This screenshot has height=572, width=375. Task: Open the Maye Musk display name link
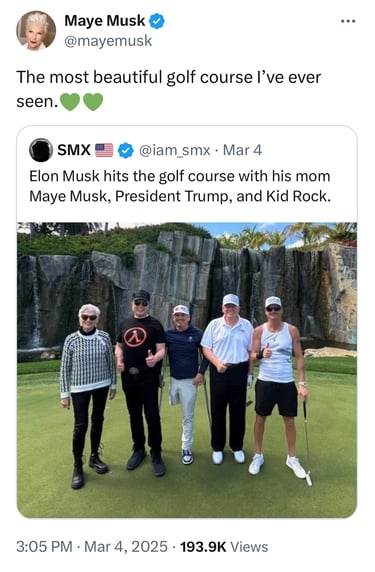(104, 20)
